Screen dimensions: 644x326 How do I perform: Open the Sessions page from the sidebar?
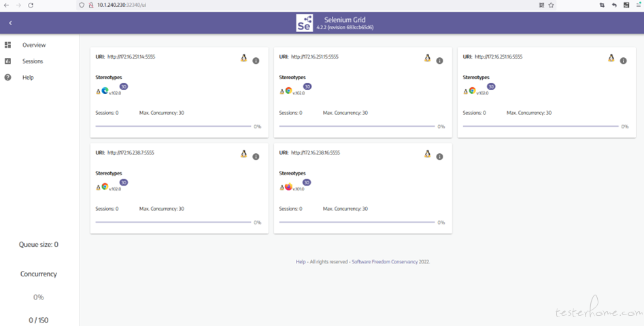pos(33,61)
